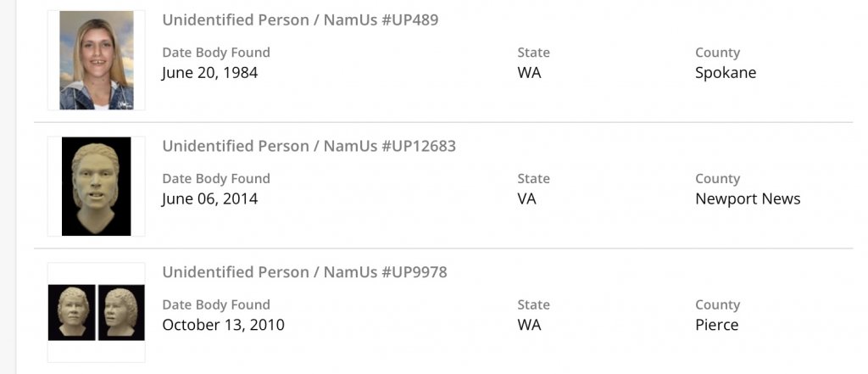Image resolution: width=868 pixels, height=374 pixels.
Task: Open Unidentified Person NamUs #UP489 record
Action: 300,20
